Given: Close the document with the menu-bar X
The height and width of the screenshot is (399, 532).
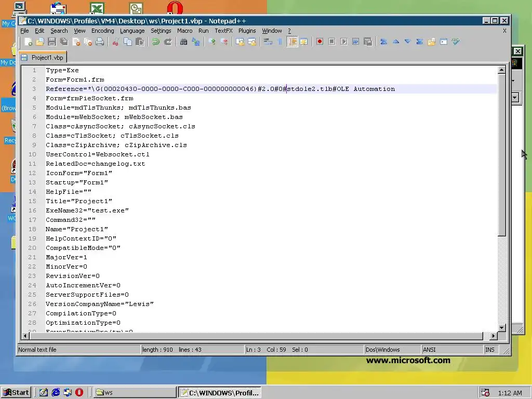Looking at the screenshot, I should click(x=504, y=31).
